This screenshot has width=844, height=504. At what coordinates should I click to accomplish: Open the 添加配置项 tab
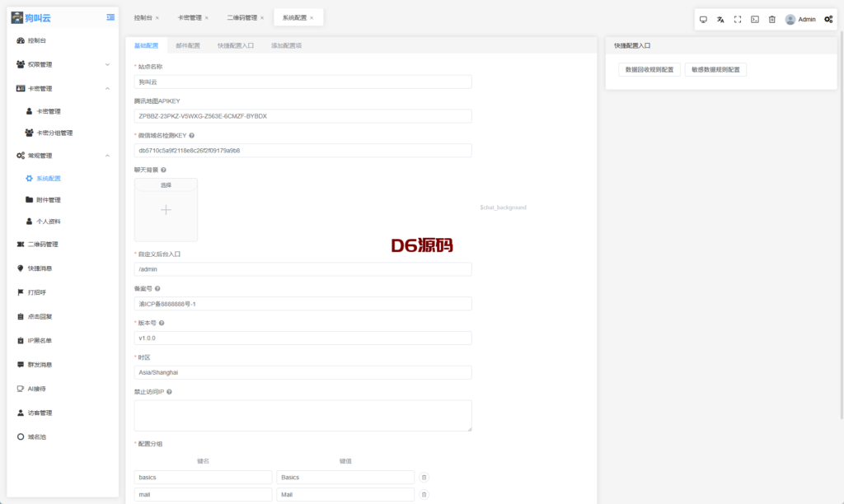click(x=286, y=46)
